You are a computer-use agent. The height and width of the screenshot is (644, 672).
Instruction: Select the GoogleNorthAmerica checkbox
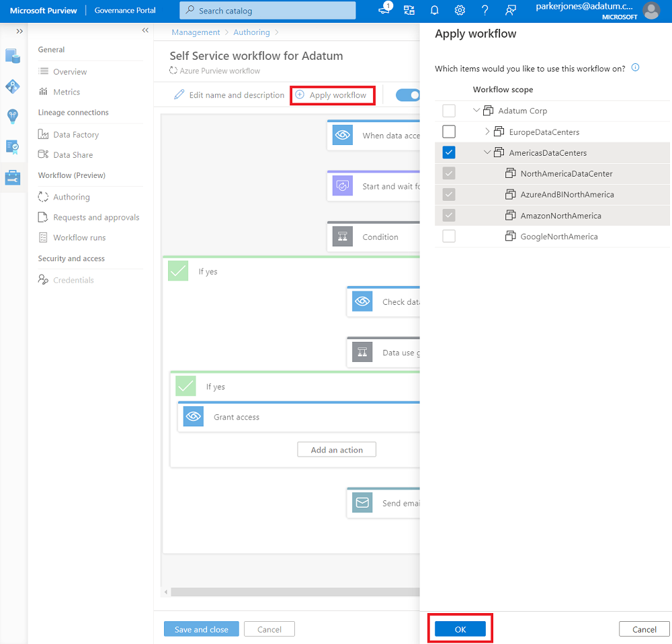(449, 236)
